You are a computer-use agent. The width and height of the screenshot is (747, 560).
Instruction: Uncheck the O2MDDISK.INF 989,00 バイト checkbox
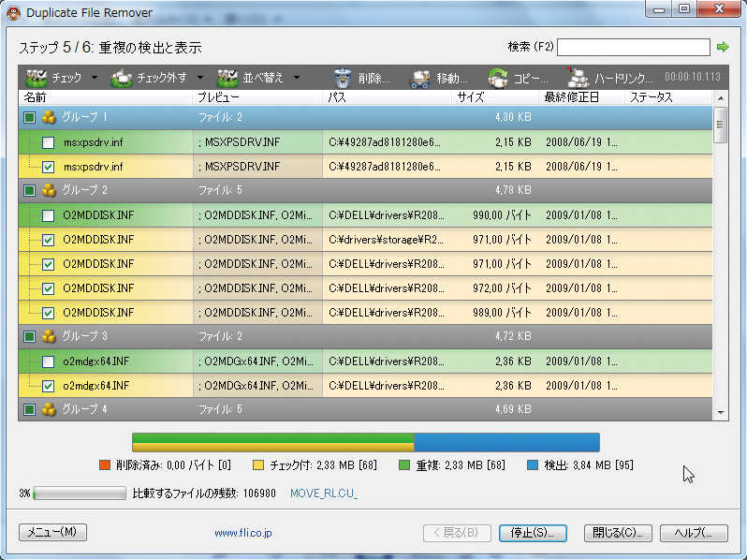point(48,313)
